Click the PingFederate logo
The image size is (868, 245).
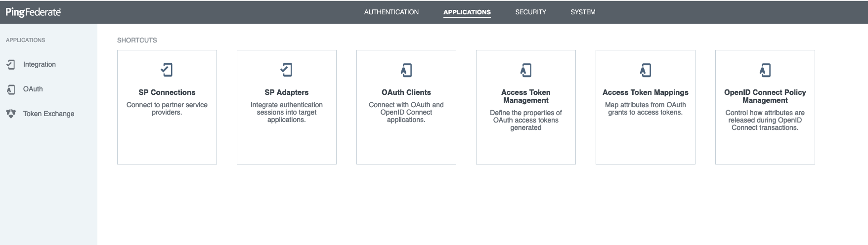(33, 12)
